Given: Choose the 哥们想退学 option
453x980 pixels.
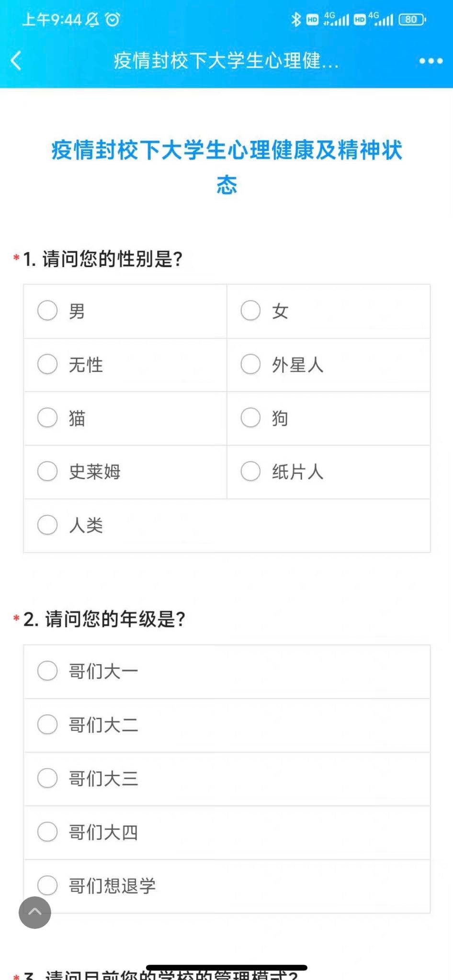Looking at the screenshot, I should click(47, 885).
